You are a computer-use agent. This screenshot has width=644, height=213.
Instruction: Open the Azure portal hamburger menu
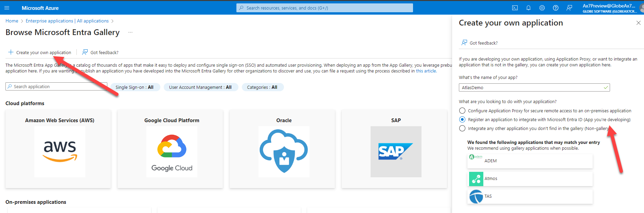7,8
